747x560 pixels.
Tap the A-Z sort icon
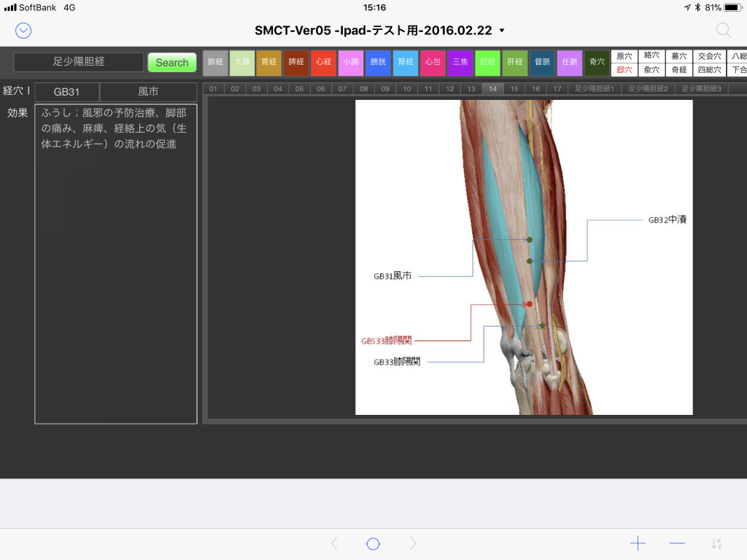click(716, 543)
